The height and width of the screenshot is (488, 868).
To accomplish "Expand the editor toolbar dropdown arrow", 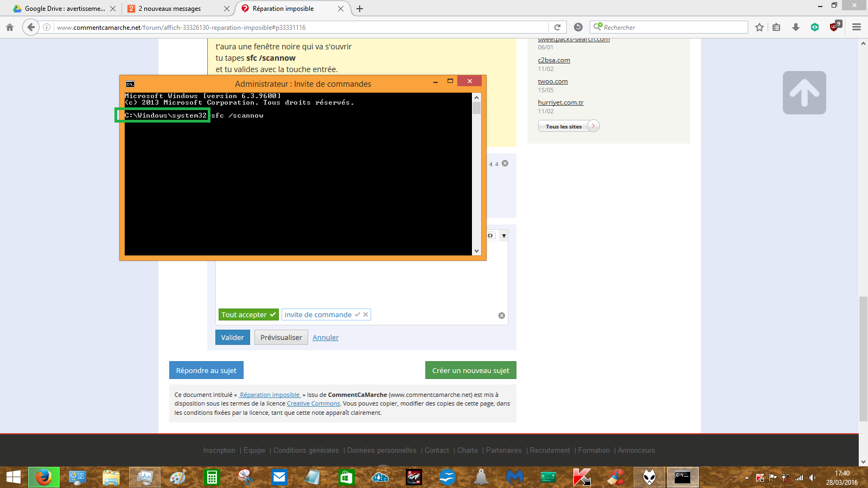I will 504,236.
